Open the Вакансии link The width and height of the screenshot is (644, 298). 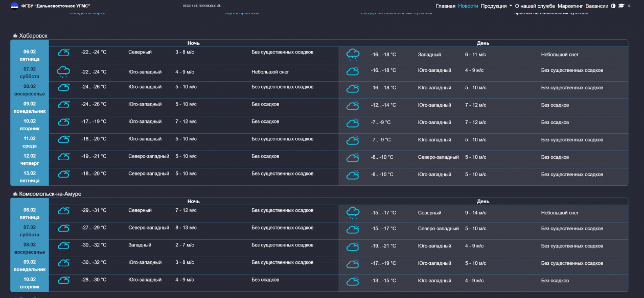tap(596, 6)
